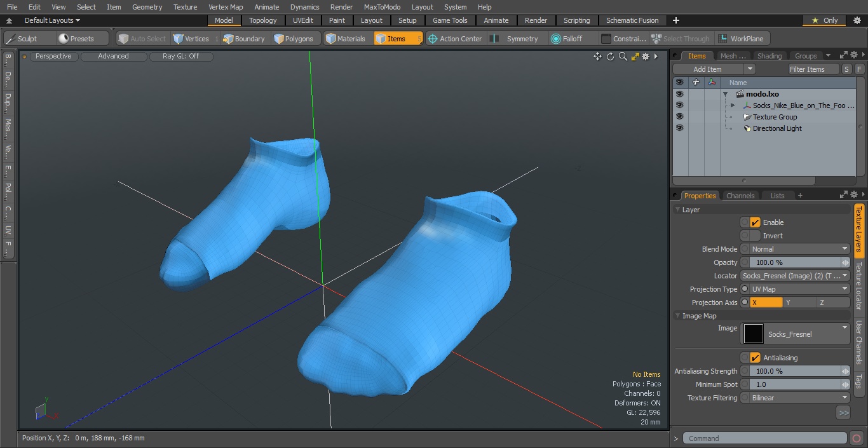The width and height of the screenshot is (868, 448).
Task: Select the Sculpt tool
Action: tap(29, 39)
